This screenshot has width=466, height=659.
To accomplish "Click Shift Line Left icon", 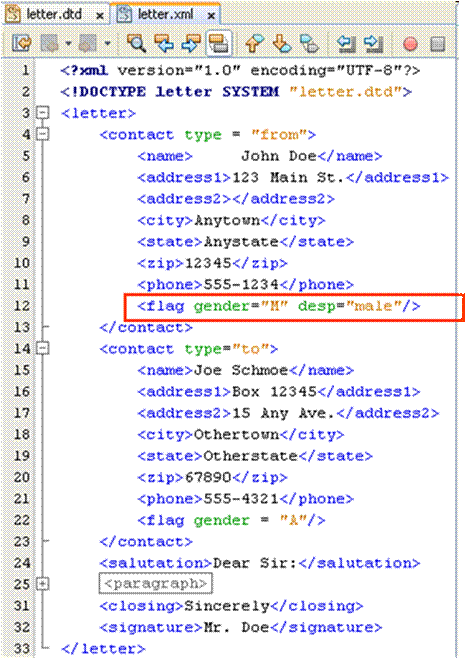I will [x=346, y=43].
